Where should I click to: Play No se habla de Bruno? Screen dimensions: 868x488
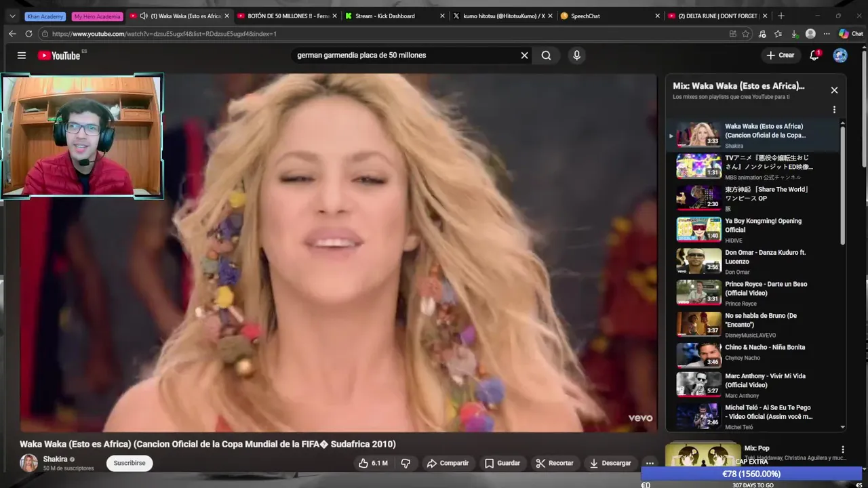753,324
